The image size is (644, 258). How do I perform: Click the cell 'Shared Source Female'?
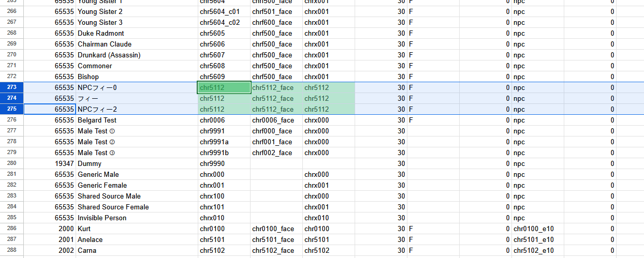[x=137, y=207]
